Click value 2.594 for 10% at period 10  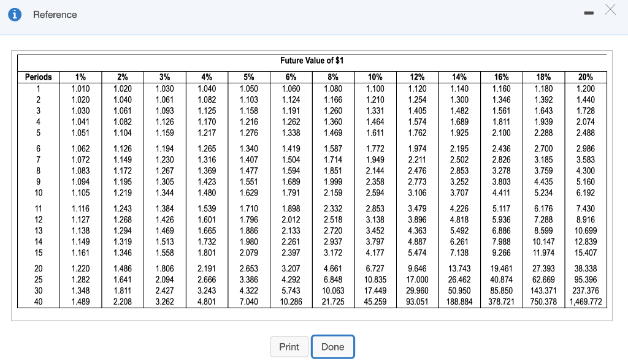coord(375,193)
